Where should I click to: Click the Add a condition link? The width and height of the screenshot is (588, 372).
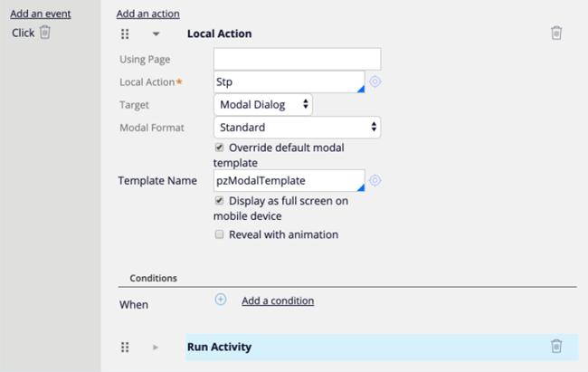[x=277, y=300]
